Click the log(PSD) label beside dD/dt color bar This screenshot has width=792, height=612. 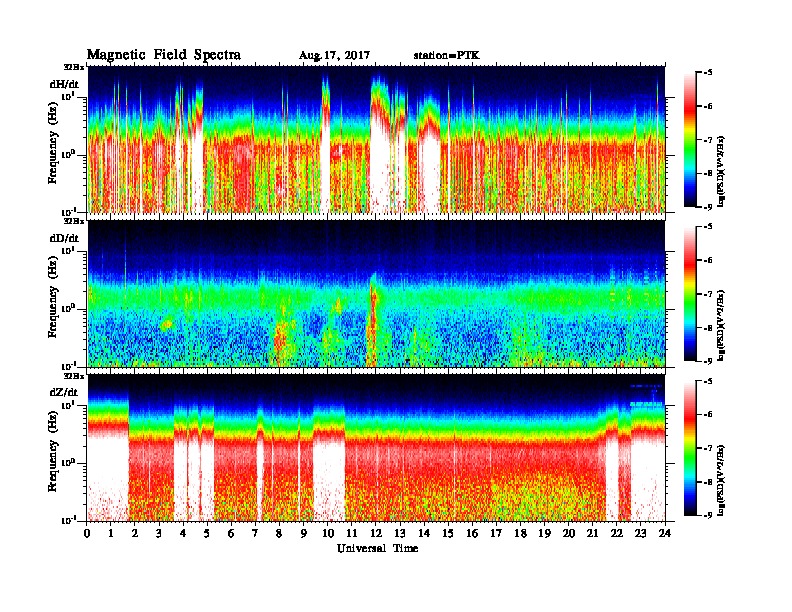(x=722, y=326)
